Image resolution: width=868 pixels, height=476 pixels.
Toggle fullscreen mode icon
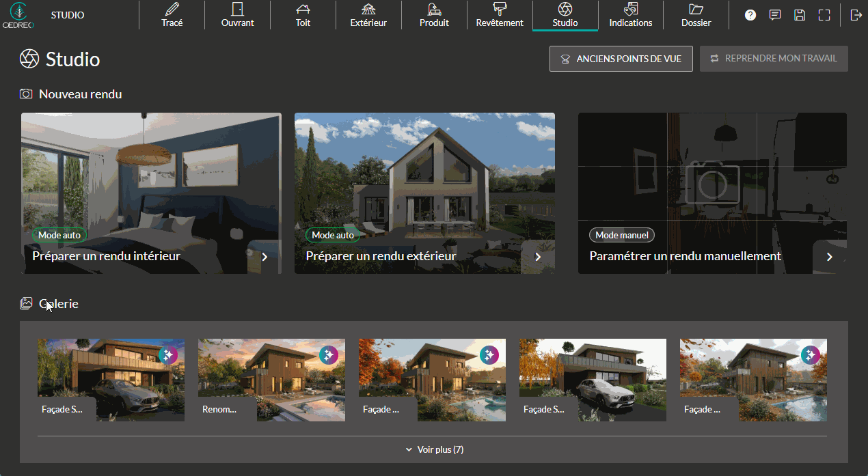tap(824, 15)
